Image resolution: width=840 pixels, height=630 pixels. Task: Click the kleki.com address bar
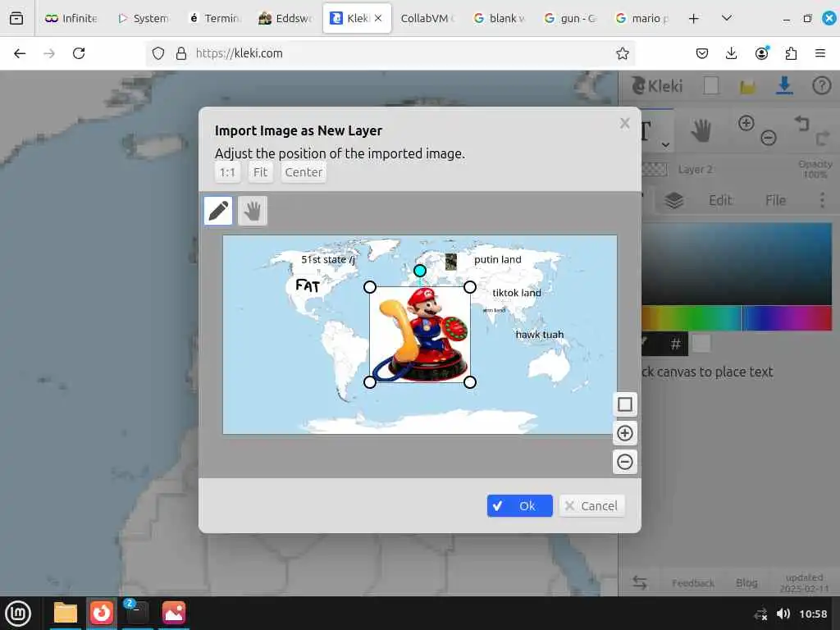(391, 53)
